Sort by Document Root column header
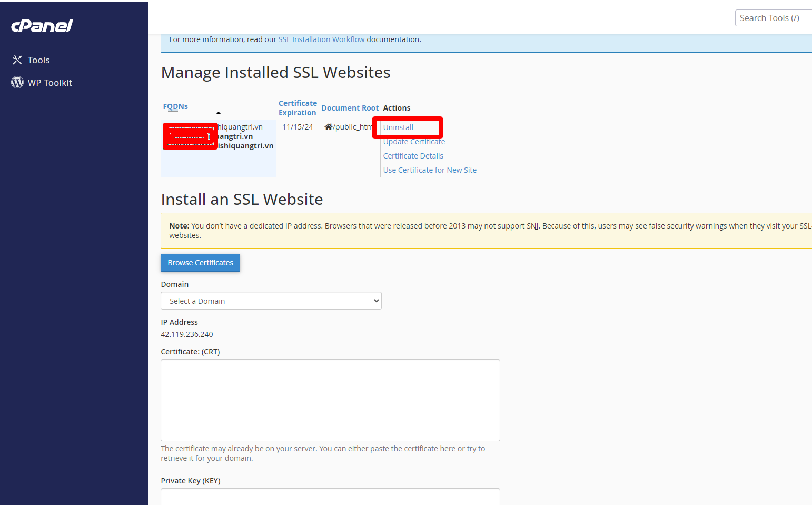The image size is (812, 505). 350,108
